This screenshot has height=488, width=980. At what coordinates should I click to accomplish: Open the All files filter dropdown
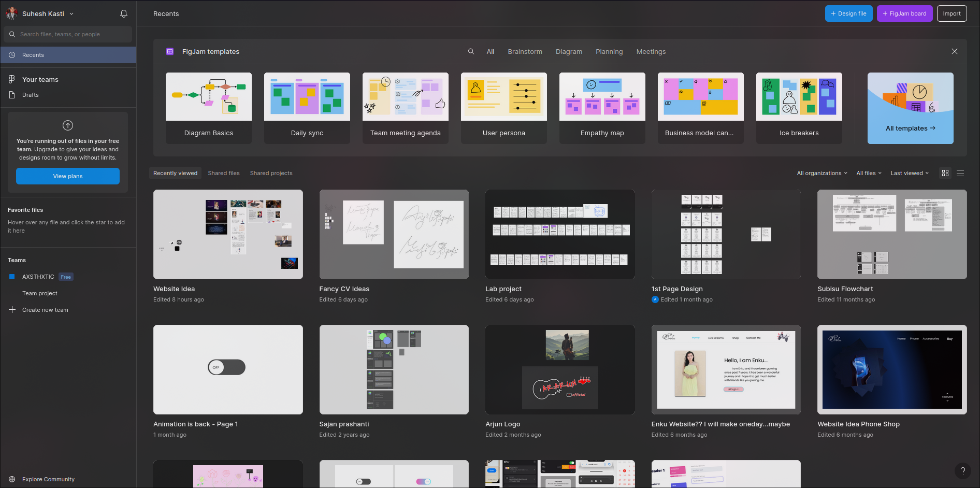pos(869,174)
